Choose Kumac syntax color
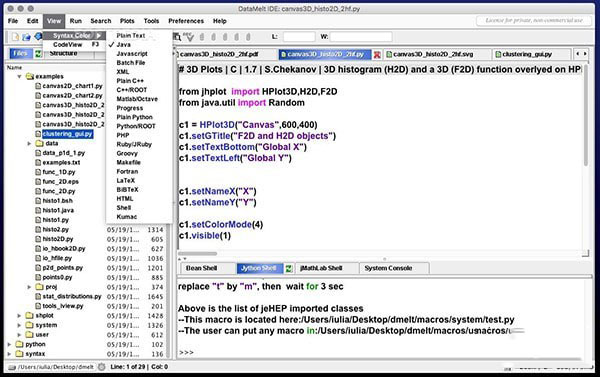The image size is (600, 377). [x=139, y=217]
